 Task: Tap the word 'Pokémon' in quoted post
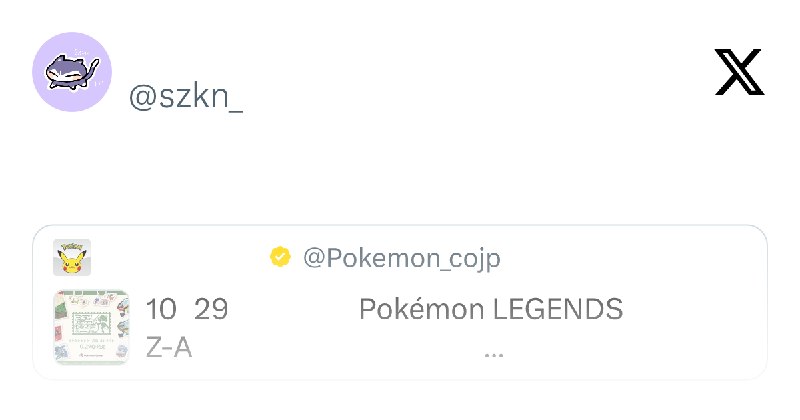click(421, 309)
